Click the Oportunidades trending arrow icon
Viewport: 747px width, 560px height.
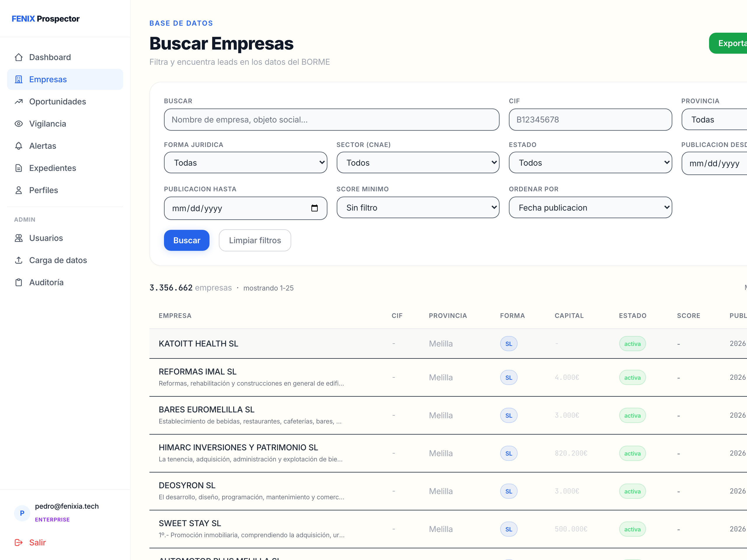point(19,101)
